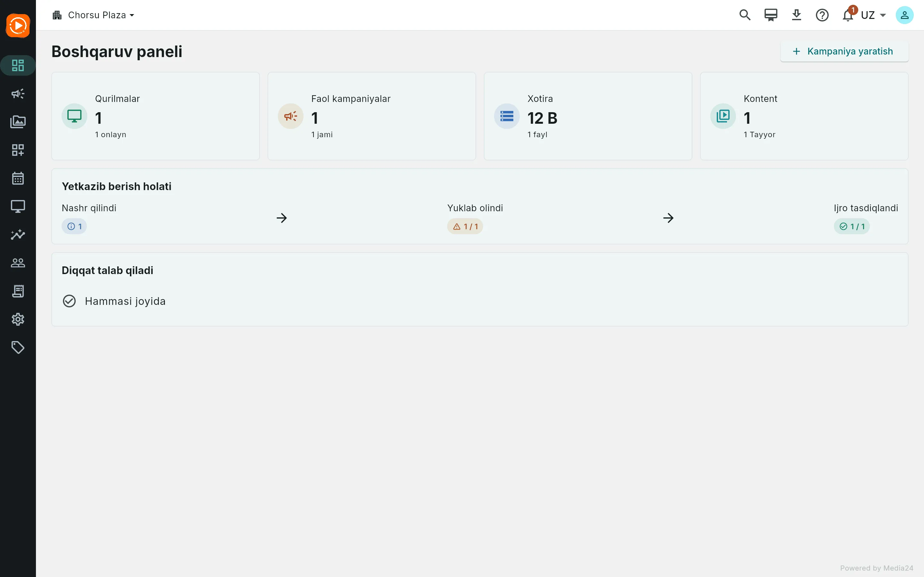The width and height of the screenshot is (924, 577).
Task: Click the download icon in header
Action: click(796, 15)
